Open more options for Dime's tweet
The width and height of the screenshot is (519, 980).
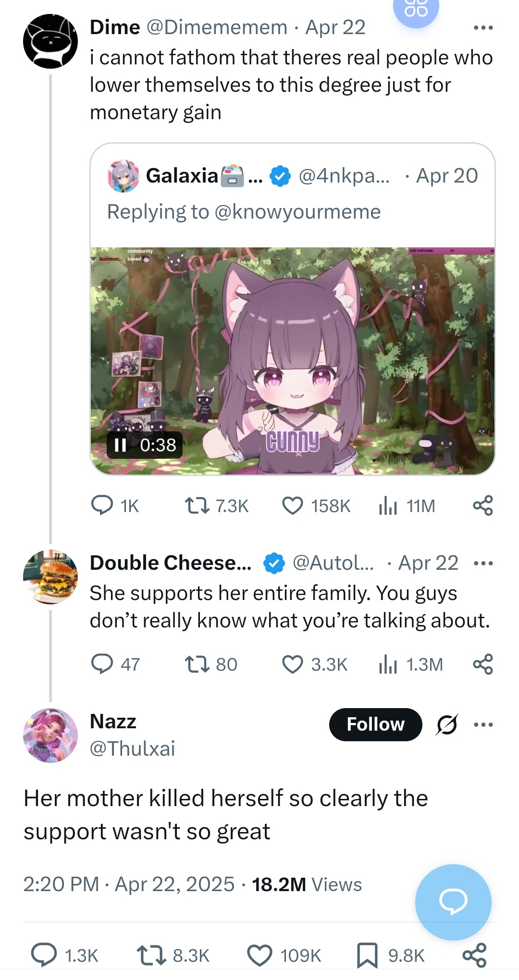483,28
